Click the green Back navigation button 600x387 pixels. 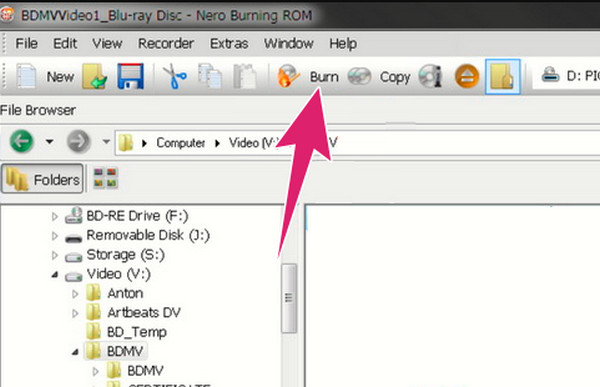tap(21, 141)
